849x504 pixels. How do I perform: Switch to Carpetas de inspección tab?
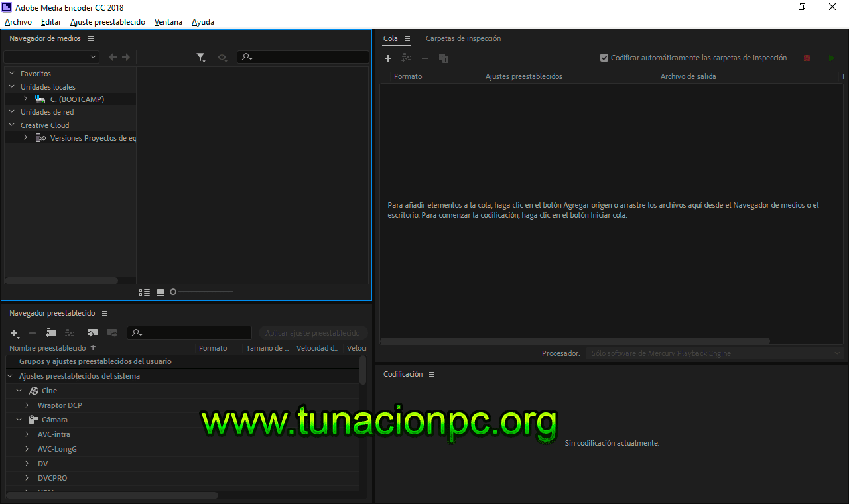click(463, 38)
